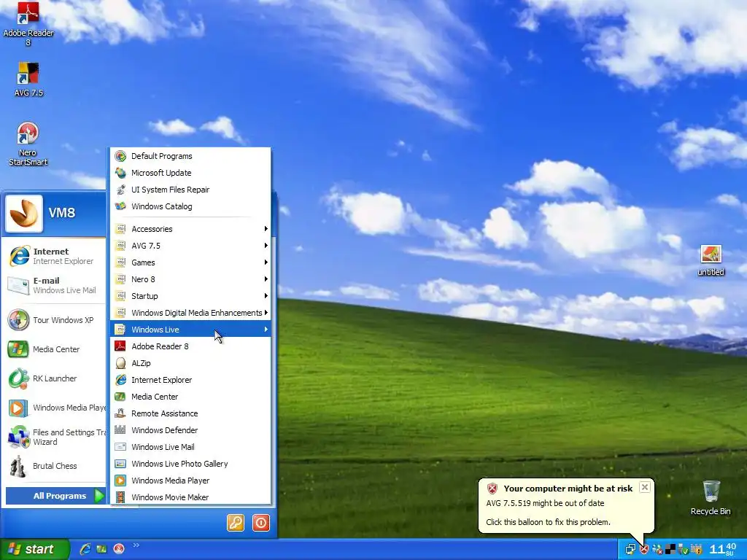Open Internet Explorer in the All Programs list

[190, 380]
